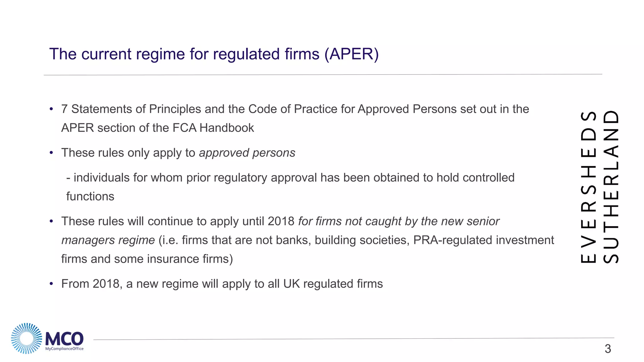
Task: Select the first bullet about 7 Statements of Principles
Action: 295,118
